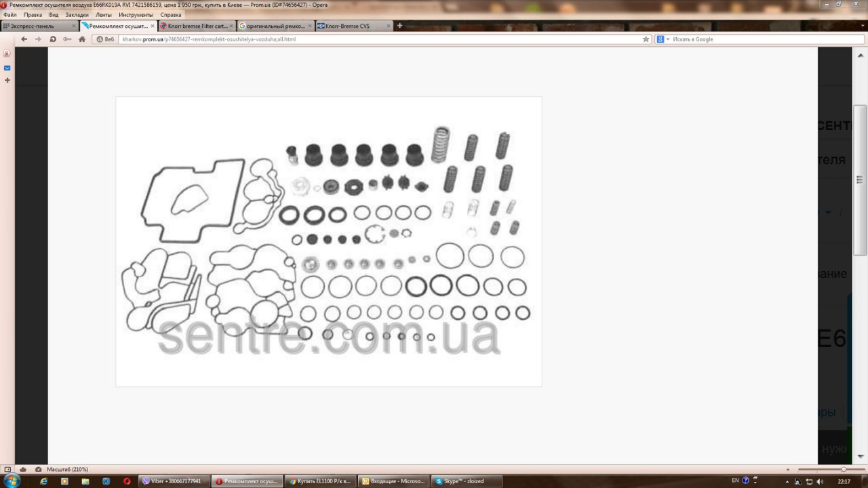Close the Knorr bremse Filter cart tab
This screenshot has width=868, height=488.
(231, 26)
